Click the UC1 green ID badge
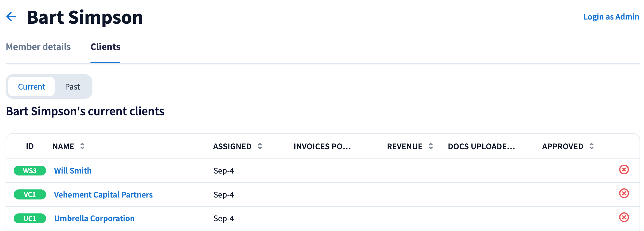 [30, 218]
